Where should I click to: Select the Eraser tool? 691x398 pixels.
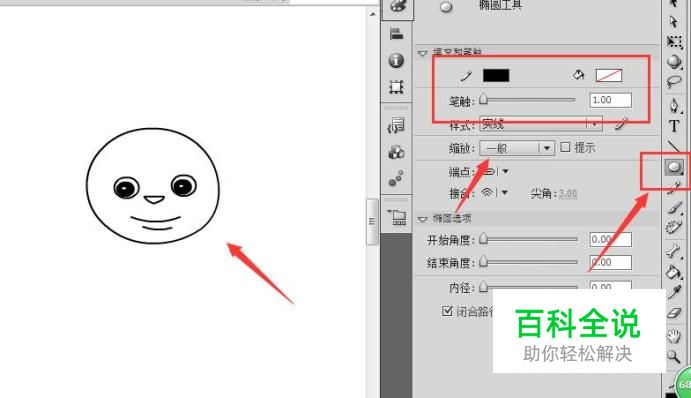click(x=674, y=313)
